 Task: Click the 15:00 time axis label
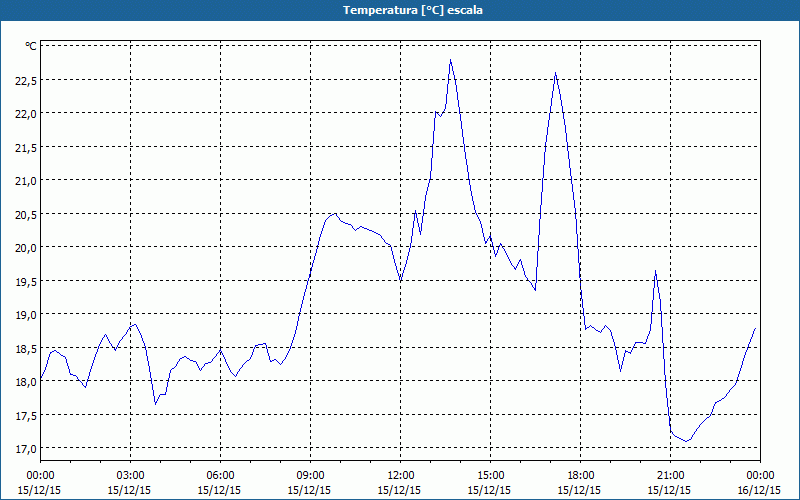point(490,476)
